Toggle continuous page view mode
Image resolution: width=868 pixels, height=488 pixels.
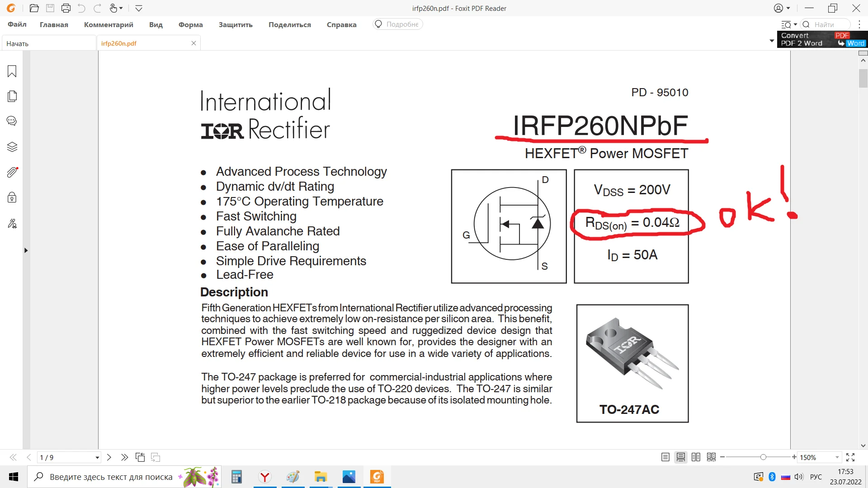[680, 457]
